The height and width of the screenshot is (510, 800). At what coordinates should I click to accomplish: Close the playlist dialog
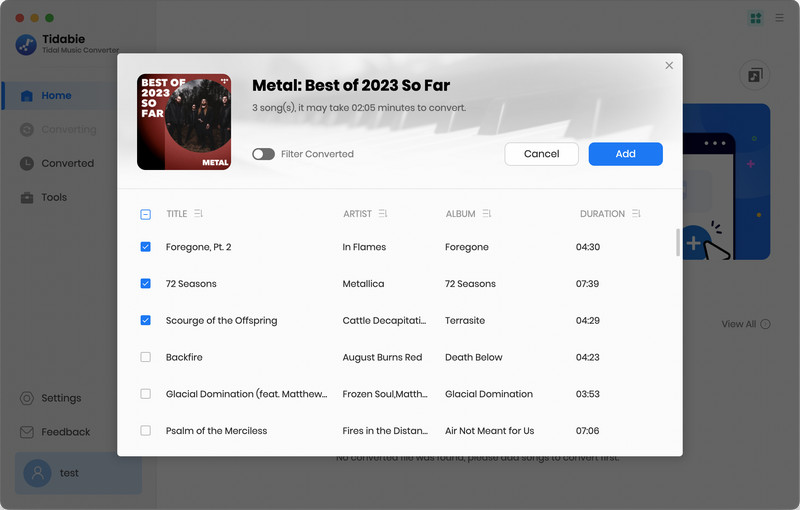[669, 65]
